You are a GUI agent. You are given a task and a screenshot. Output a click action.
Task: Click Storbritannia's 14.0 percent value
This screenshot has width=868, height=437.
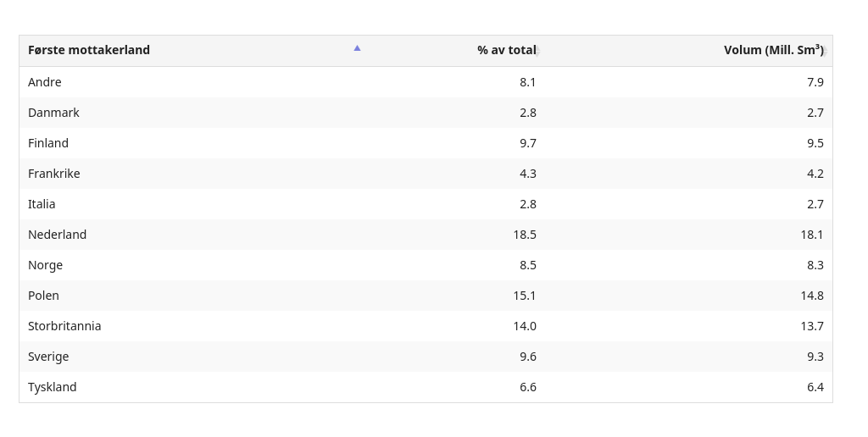pos(524,326)
